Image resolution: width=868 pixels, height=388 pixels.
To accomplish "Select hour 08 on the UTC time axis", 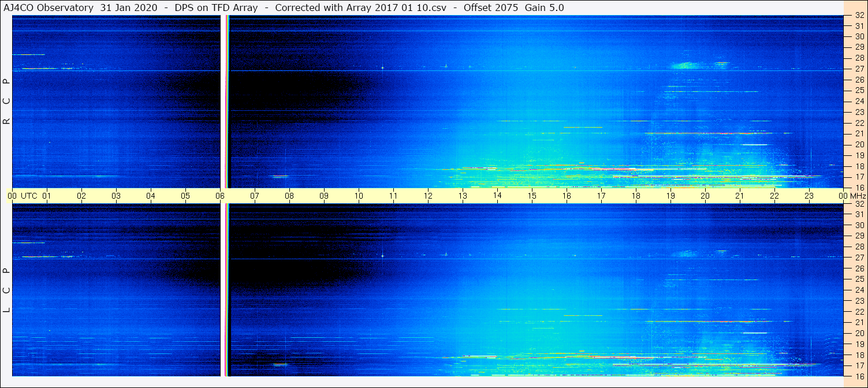I will (289, 196).
